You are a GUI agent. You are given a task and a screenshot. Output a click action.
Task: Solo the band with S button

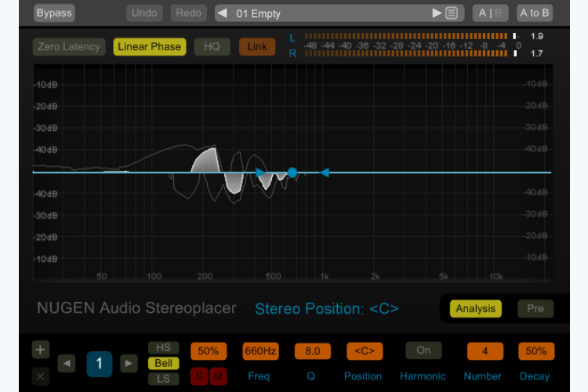click(x=199, y=376)
